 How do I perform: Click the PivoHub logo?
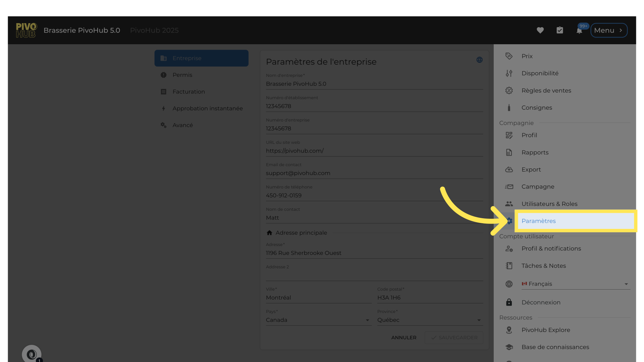26,30
